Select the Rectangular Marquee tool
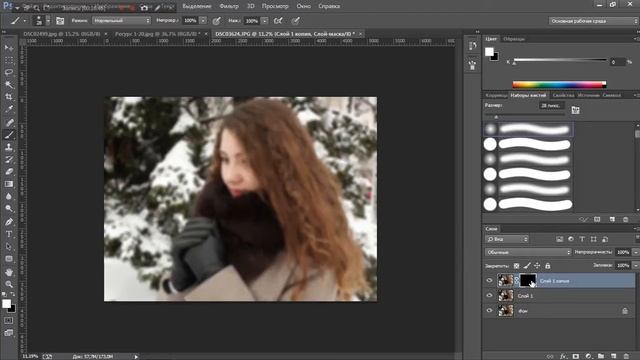 (9, 60)
